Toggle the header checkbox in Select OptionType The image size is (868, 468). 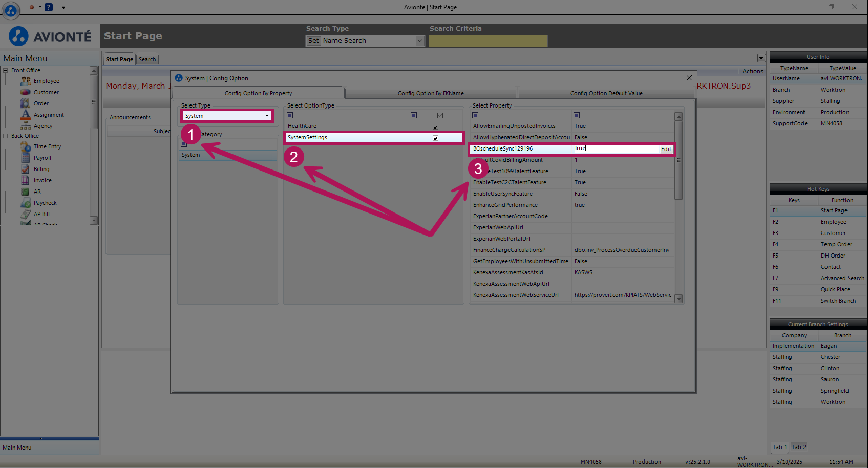[440, 115]
